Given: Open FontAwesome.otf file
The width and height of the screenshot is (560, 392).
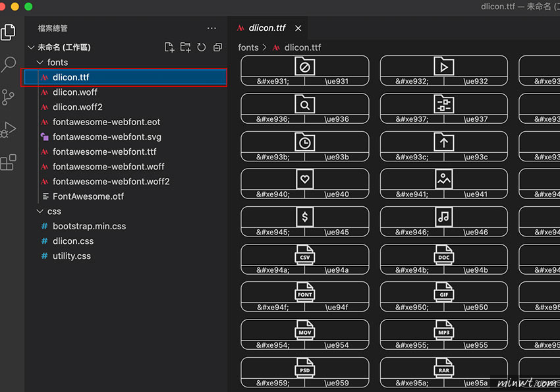Looking at the screenshot, I should (x=88, y=196).
